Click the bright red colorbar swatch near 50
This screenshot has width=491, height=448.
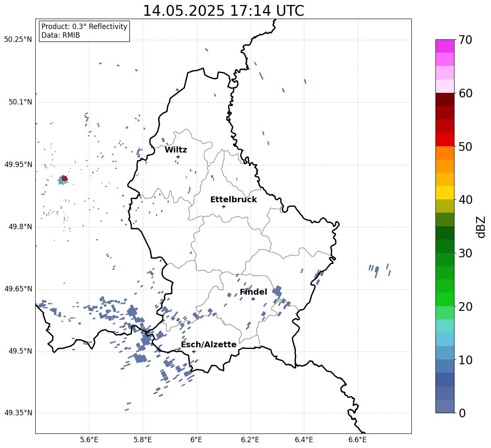pyautogui.click(x=445, y=140)
